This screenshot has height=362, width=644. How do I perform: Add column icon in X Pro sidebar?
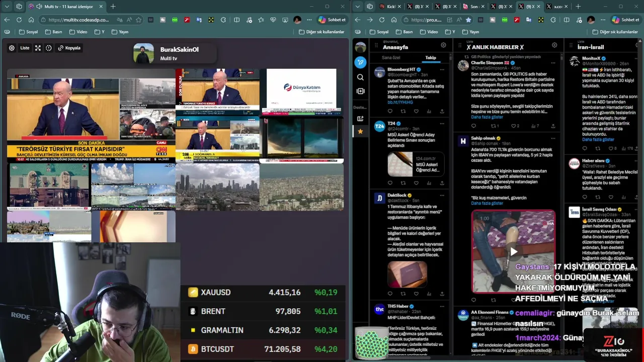[360, 119]
